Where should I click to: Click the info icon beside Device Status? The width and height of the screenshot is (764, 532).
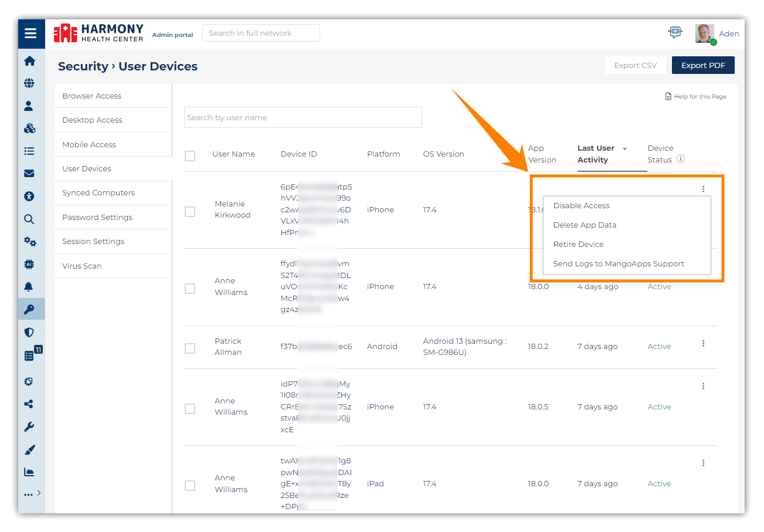(x=681, y=158)
